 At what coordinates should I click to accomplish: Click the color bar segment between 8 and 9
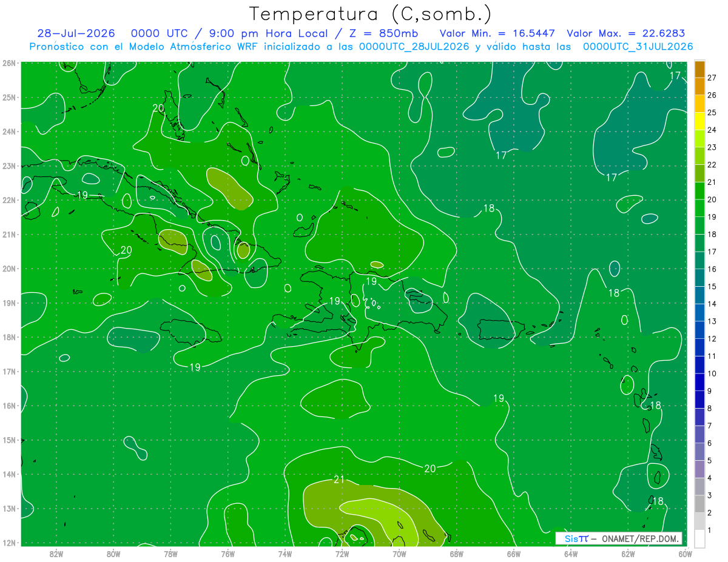[699, 400]
